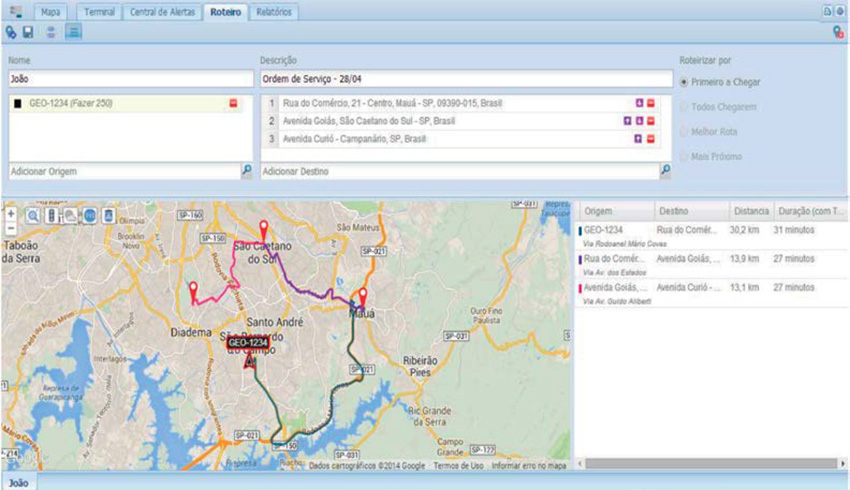This screenshot has width=850, height=490.
Task: Open the route link icon in toolbar
Action: pyautogui.click(x=10, y=33)
